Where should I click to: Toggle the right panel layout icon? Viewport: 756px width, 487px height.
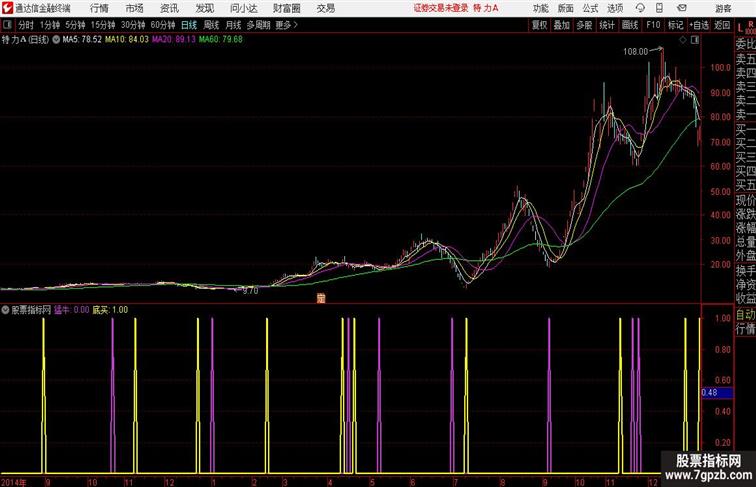(x=695, y=40)
